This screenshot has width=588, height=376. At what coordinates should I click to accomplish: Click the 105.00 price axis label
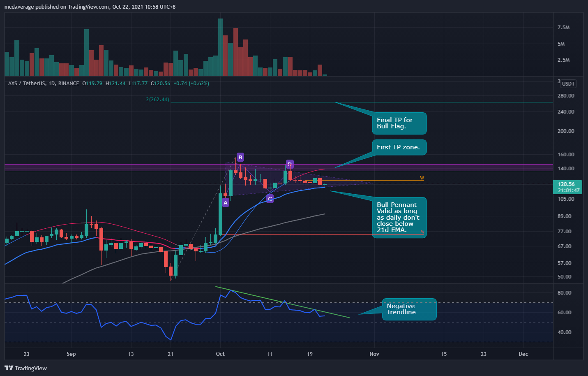point(566,199)
